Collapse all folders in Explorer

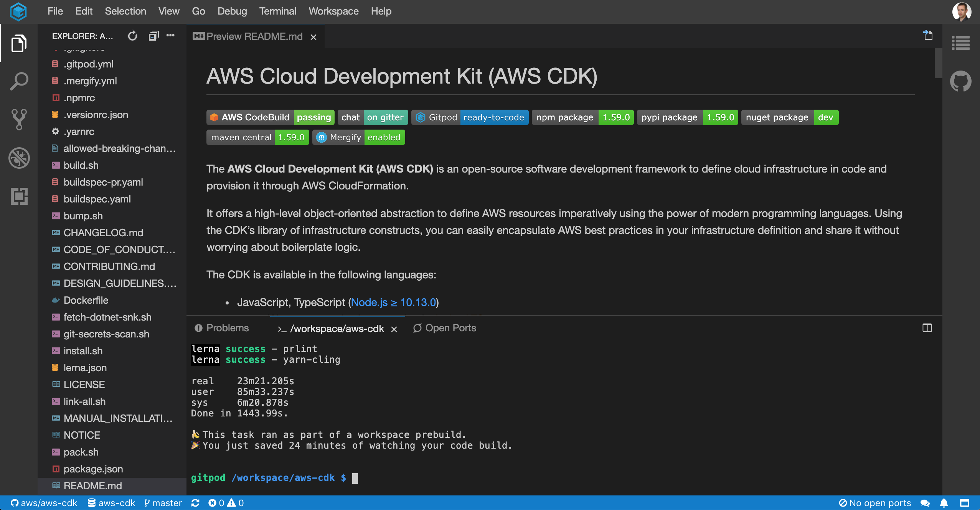[x=153, y=36]
